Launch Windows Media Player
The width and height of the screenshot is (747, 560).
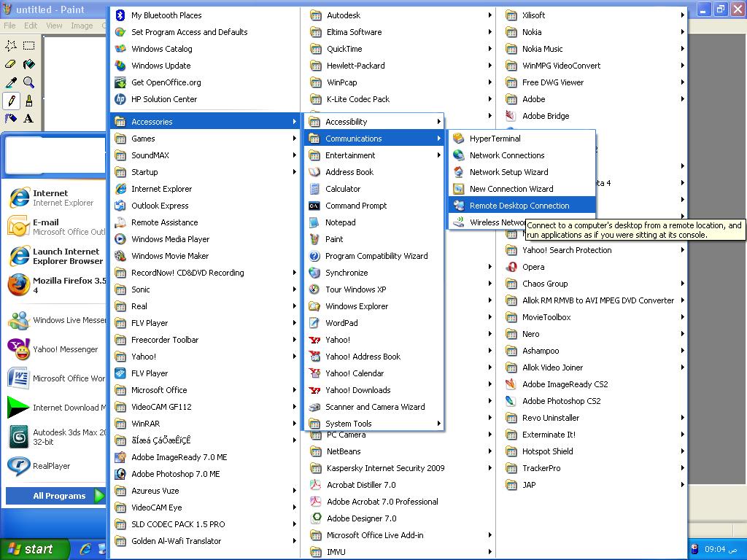[205, 239]
